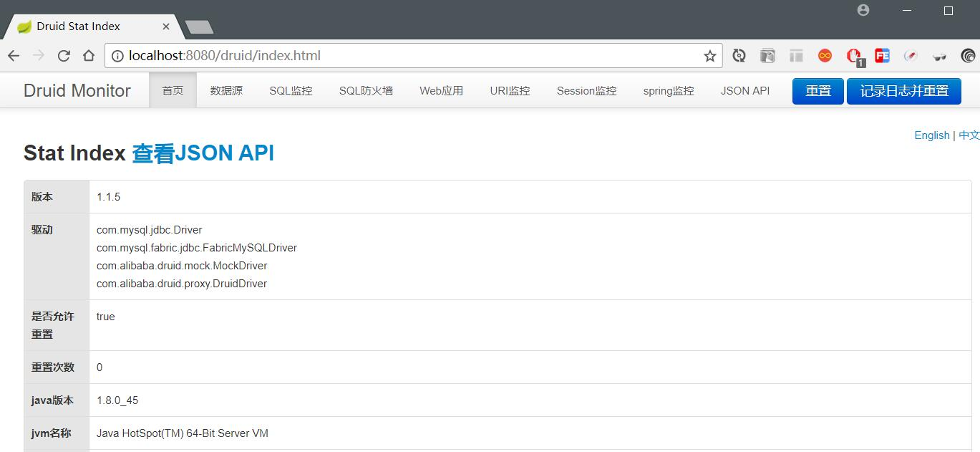Click the 重置次数 row label

(x=53, y=367)
